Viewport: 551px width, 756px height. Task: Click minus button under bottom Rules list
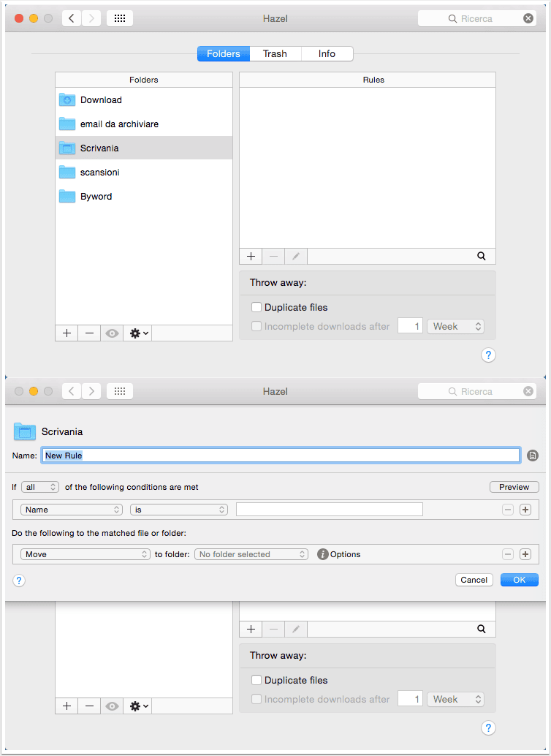[x=273, y=630]
